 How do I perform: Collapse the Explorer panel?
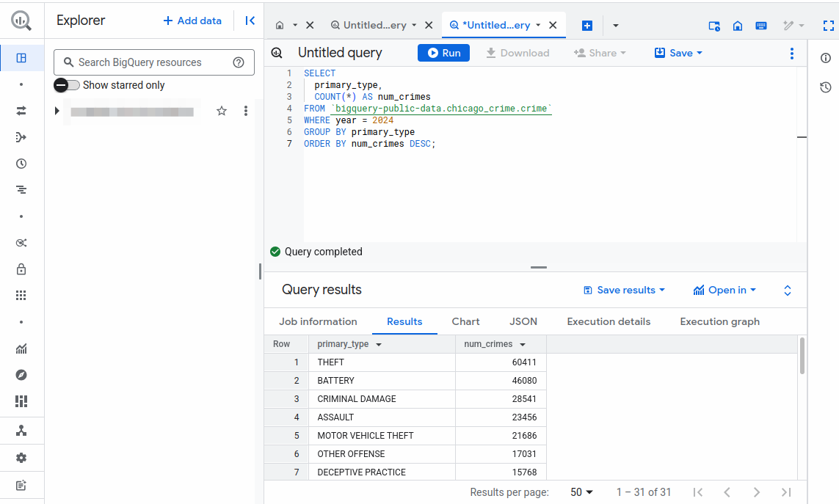tap(250, 21)
